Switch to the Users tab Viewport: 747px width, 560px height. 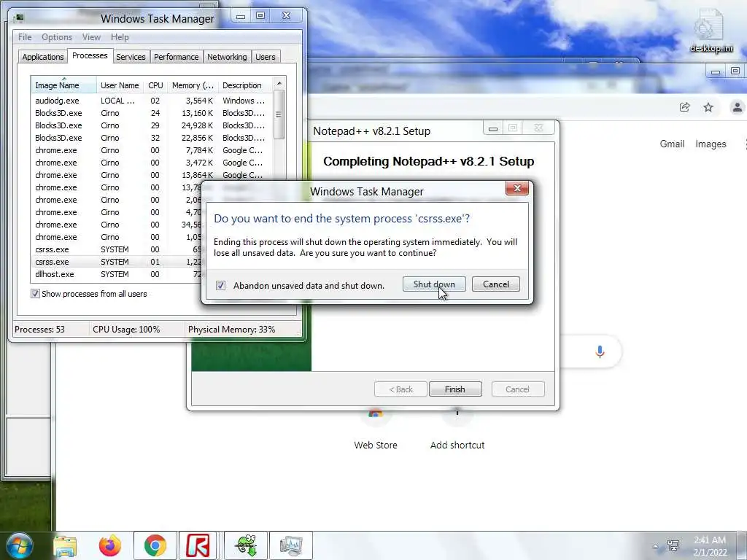pyautogui.click(x=266, y=57)
